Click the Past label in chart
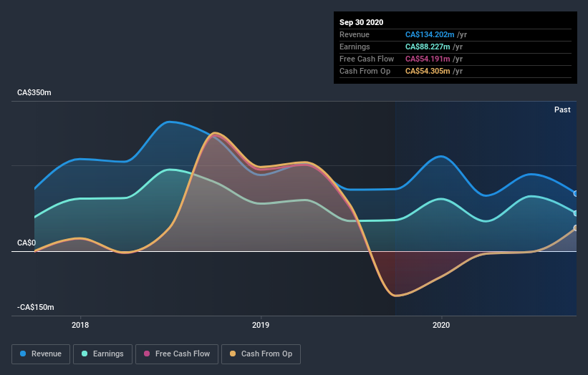 tap(562, 109)
